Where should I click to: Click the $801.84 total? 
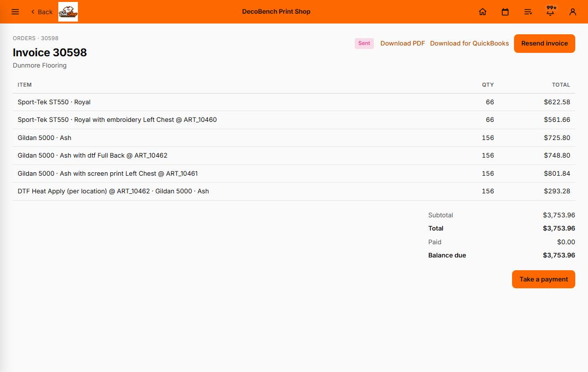click(557, 174)
